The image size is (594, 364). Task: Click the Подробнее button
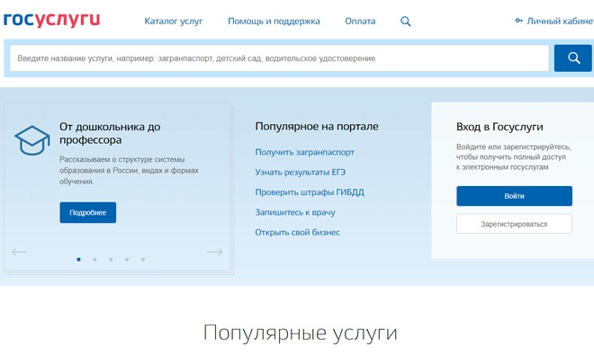click(87, 212)
